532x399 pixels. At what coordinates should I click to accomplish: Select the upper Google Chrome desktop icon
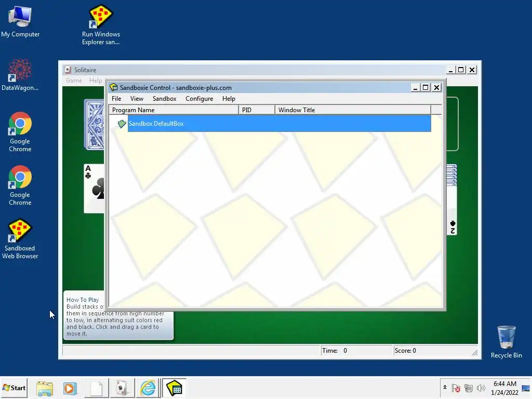point(20,132)
